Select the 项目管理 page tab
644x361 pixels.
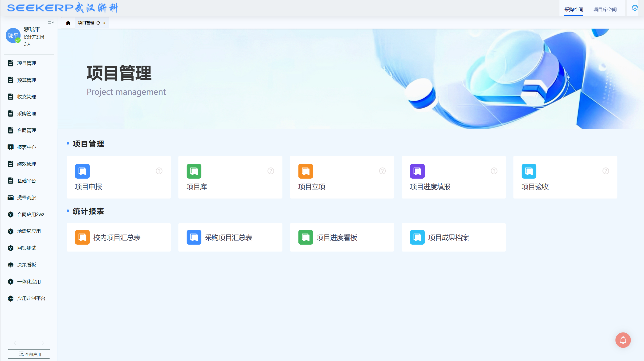pyautogui.click(x=86, y=23)
